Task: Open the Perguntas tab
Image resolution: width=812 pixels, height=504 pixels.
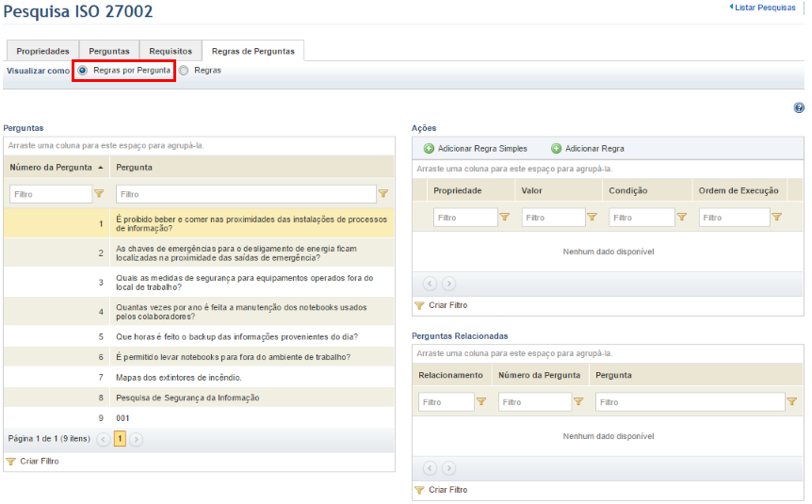Action: (109, 51)
